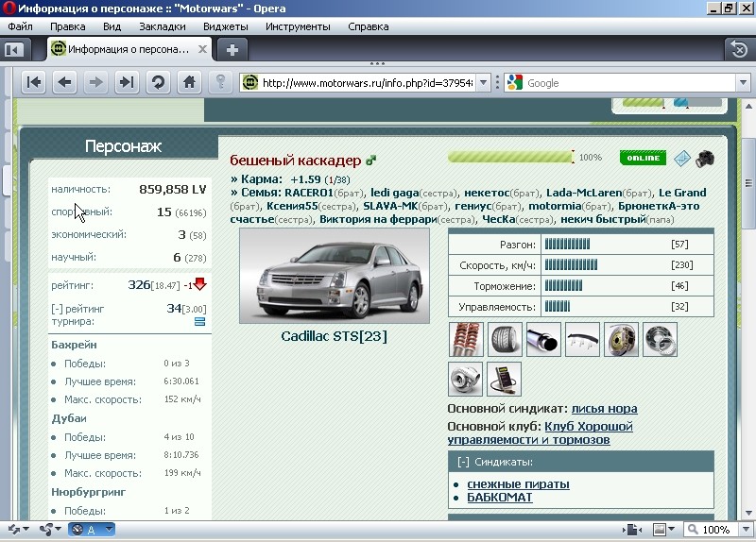
Task: Click the Rewind navigation button
Action: click(x=34, y=83)
